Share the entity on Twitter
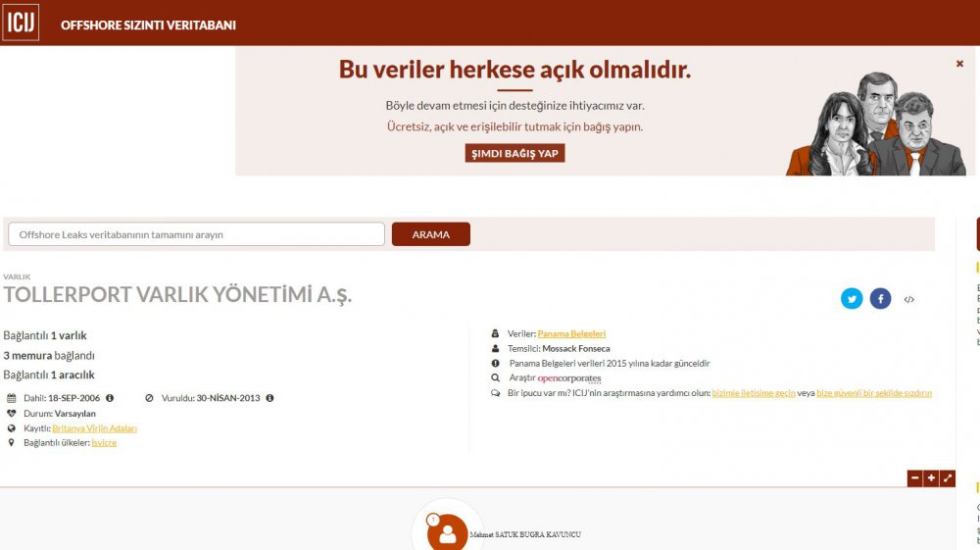 [x=852, y=299]
